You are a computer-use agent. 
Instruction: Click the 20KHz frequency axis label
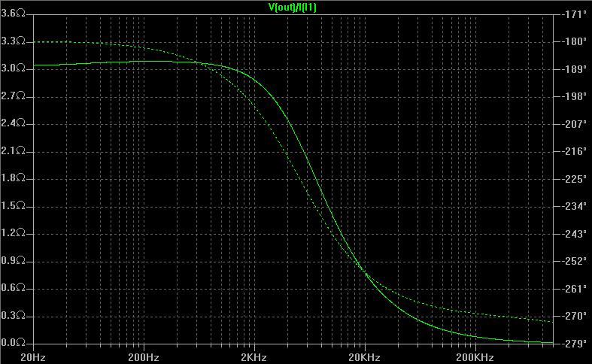click(x=364, y=357)
